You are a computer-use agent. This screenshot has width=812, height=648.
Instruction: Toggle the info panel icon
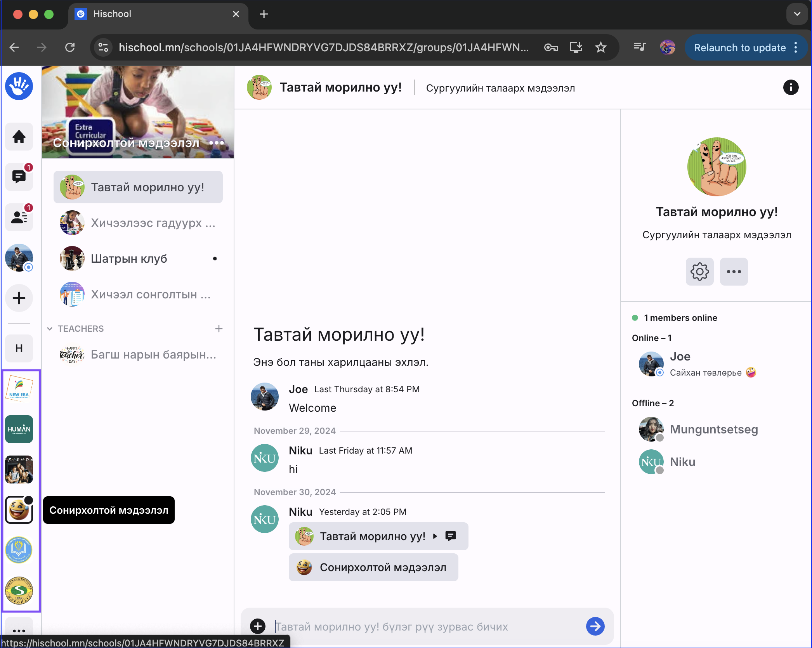tap(791, 88)
